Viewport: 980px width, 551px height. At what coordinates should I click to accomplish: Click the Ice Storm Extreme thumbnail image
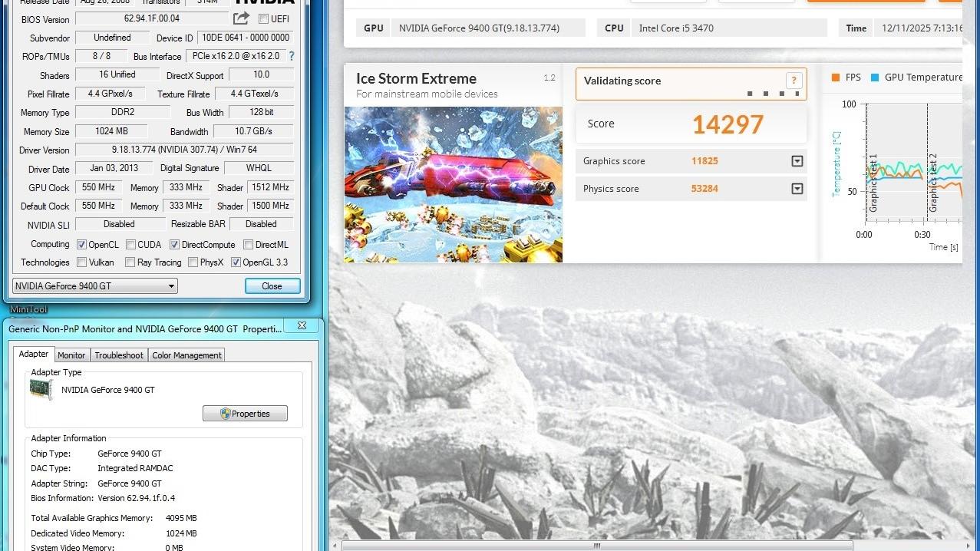(x=453, y=184)
